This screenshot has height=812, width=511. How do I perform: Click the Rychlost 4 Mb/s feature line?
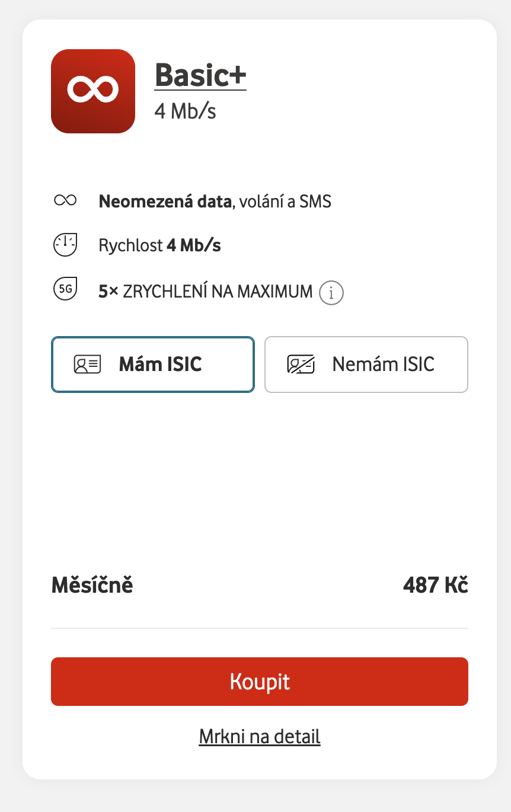pos(160,245)
